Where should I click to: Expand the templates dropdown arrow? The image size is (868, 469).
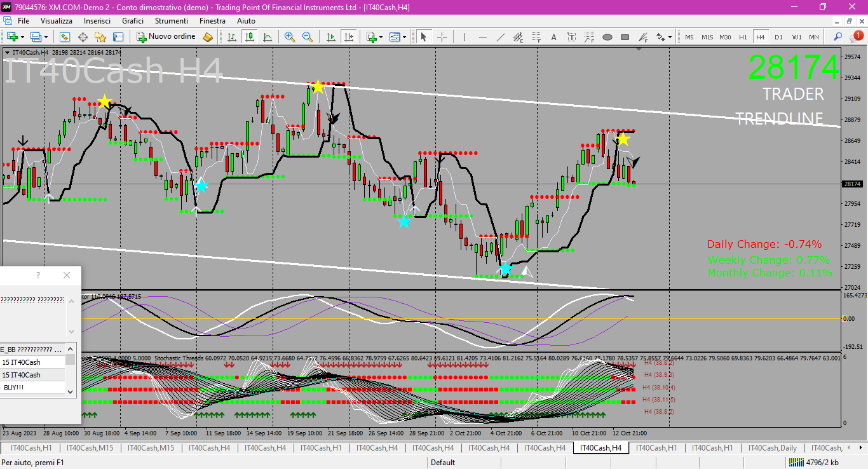point(404,37)
